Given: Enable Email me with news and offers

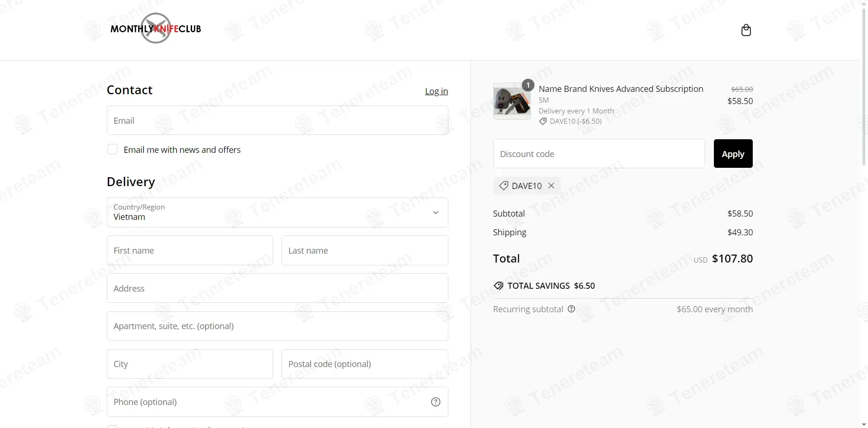Looking at the screenshot, I should pos(112,150).
